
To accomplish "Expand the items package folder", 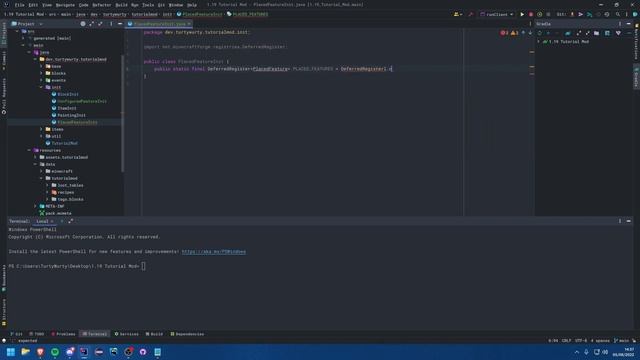I will point(41,129).
